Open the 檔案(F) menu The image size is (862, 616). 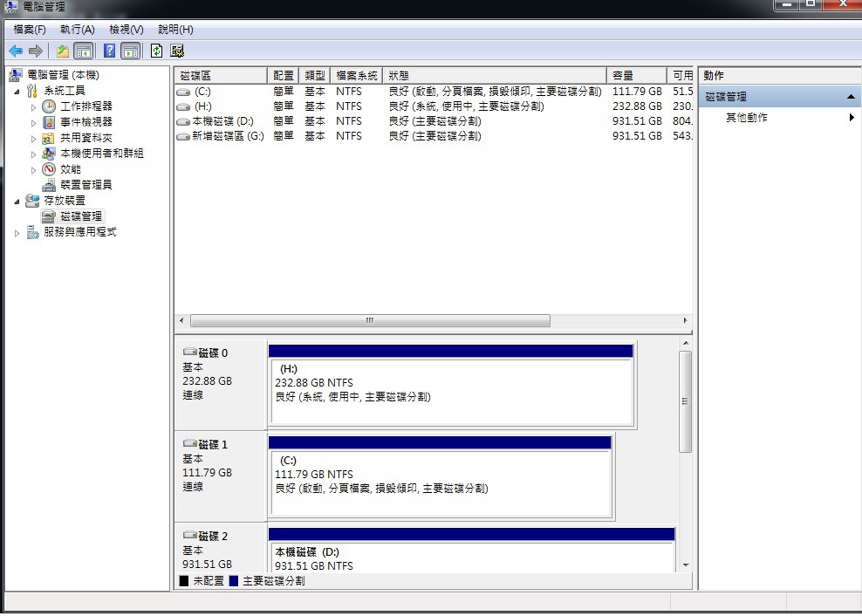30,30
